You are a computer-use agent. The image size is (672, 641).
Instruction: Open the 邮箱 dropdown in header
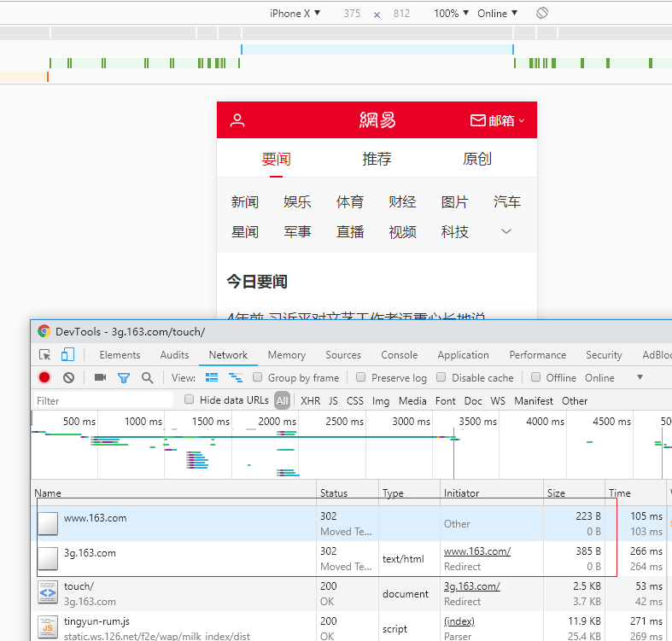[x=506, y=120]
